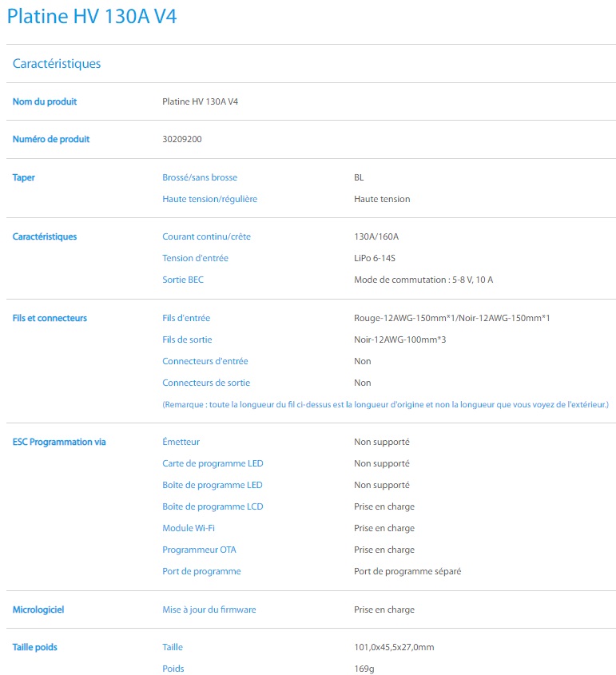Open the Boîte de programme LCD link
This screenshot has height=675, width=616.
pyautogui.click(x=213, y=506)
